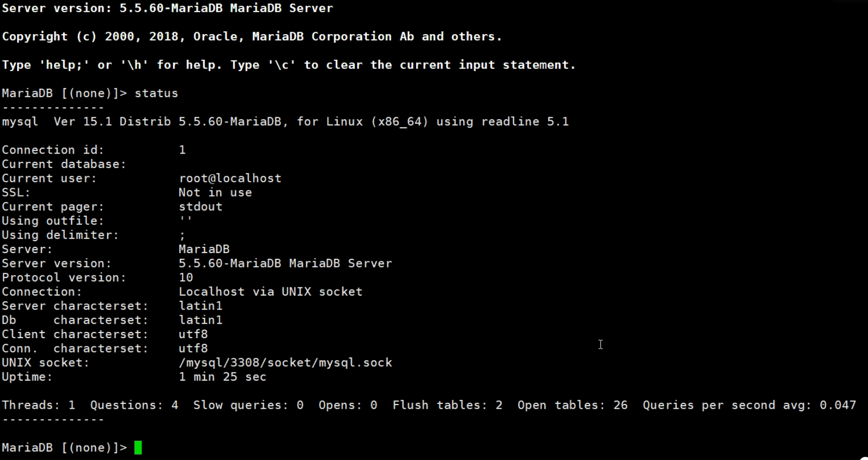Click the 'Queries per second avg' value 0.047
This screenshot has width=868, height=460.
coord(837,405)
